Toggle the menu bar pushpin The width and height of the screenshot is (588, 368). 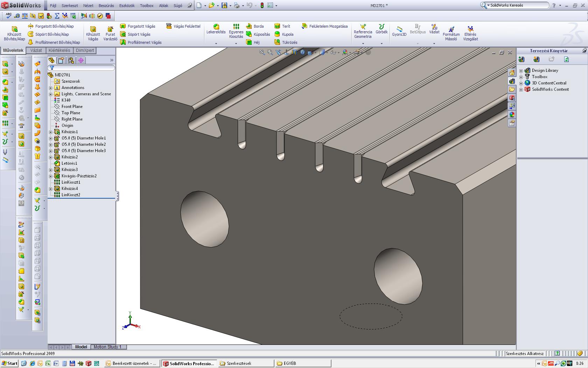pyautogui.click(x=190, y=6)
